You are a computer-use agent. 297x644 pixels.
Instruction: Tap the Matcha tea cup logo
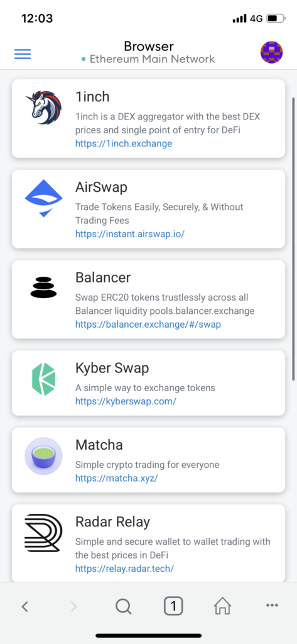(x=43, y=456)
